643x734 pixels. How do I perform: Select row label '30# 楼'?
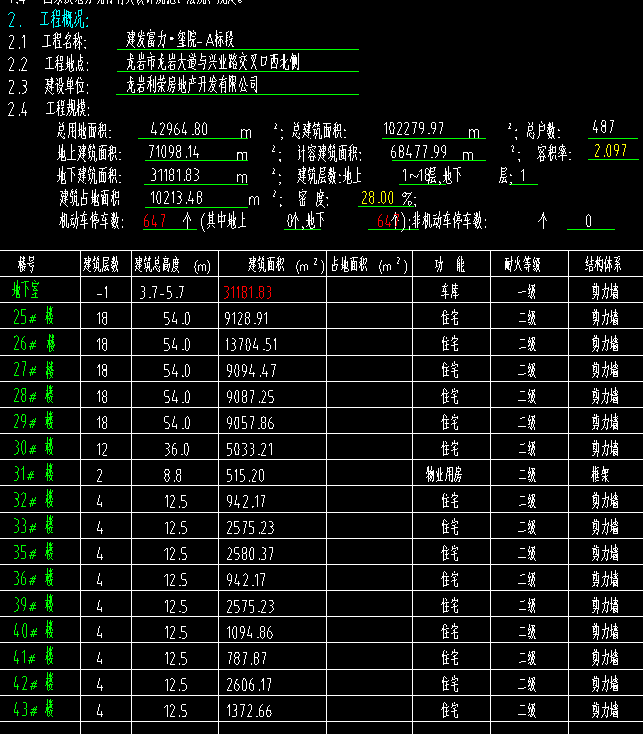click(33, 448)
